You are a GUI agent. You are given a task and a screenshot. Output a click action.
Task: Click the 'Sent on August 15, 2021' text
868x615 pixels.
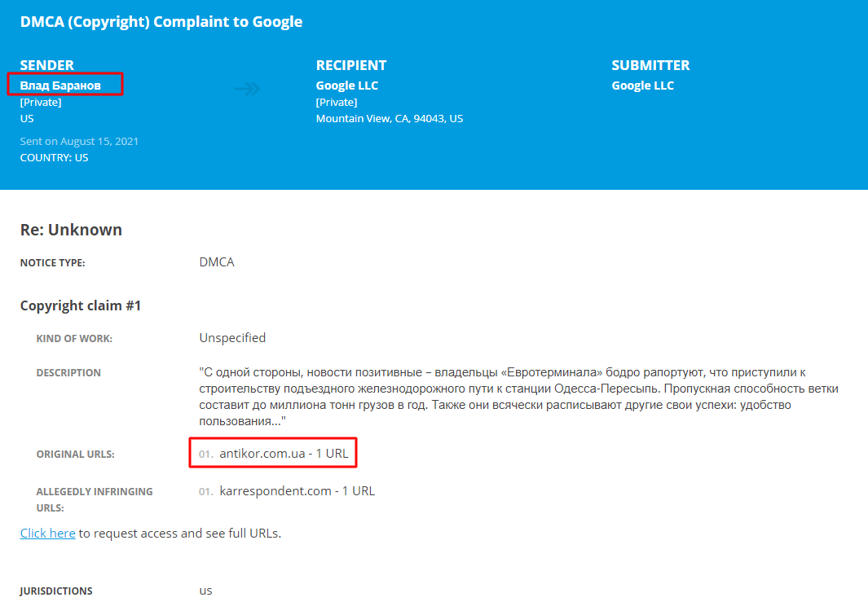(79, 141)
